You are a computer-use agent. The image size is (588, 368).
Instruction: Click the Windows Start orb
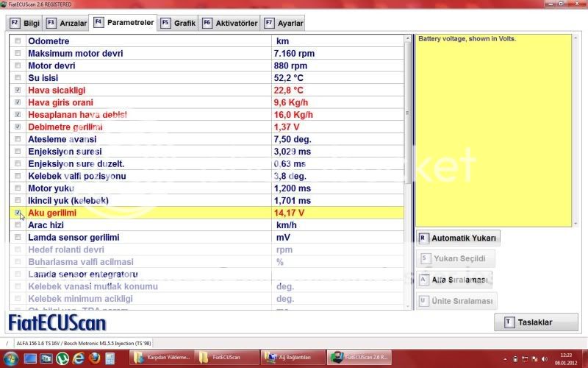10,358
